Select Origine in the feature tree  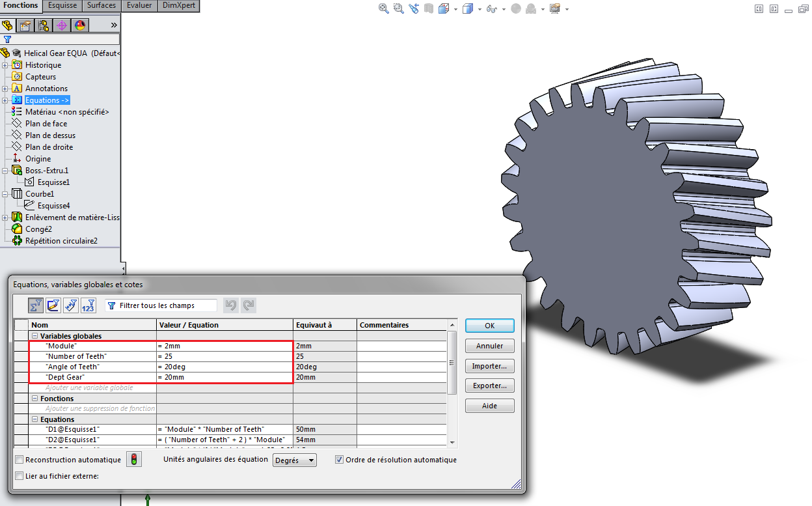[x=38, y=158]
